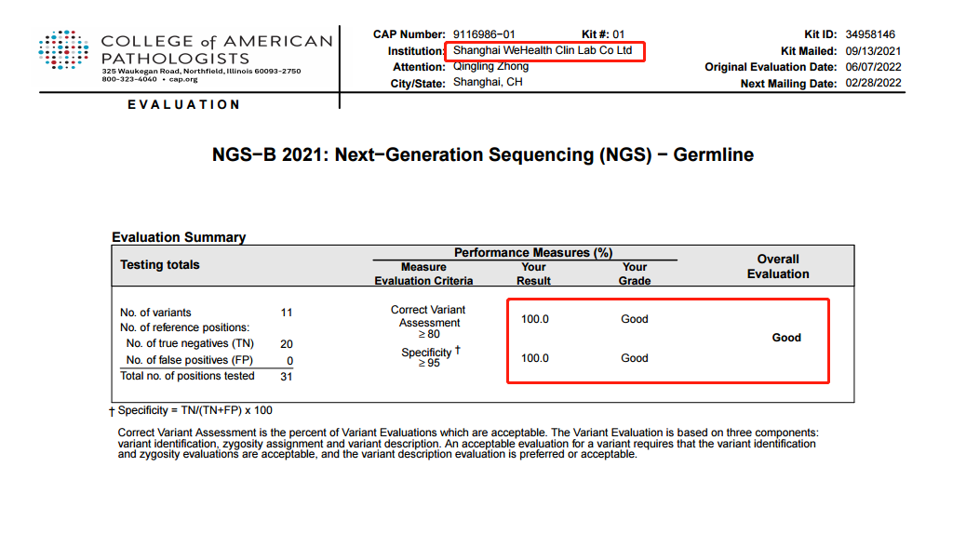The image size is (966, 560).
Task: Select total positions tested value 31
Action: coord(287,376)
